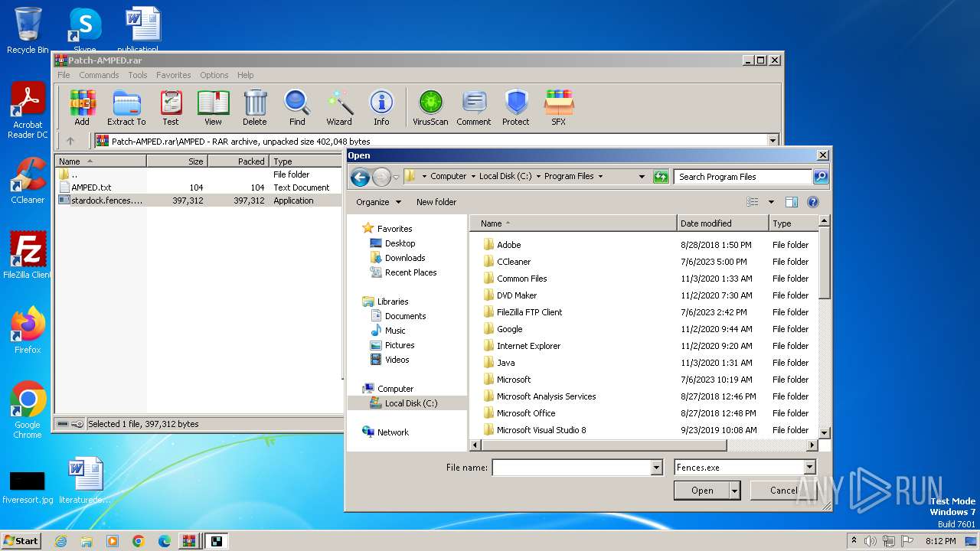The height and width of the screenshot is (551, 980).
Task: Select Network in navigation pane
Action: click(x=393, y=432)
